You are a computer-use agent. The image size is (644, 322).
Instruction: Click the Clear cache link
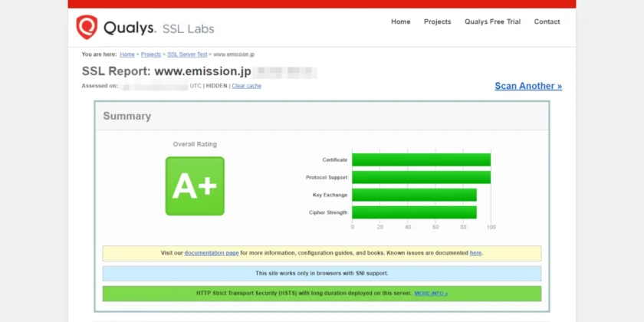pos(246,86)
